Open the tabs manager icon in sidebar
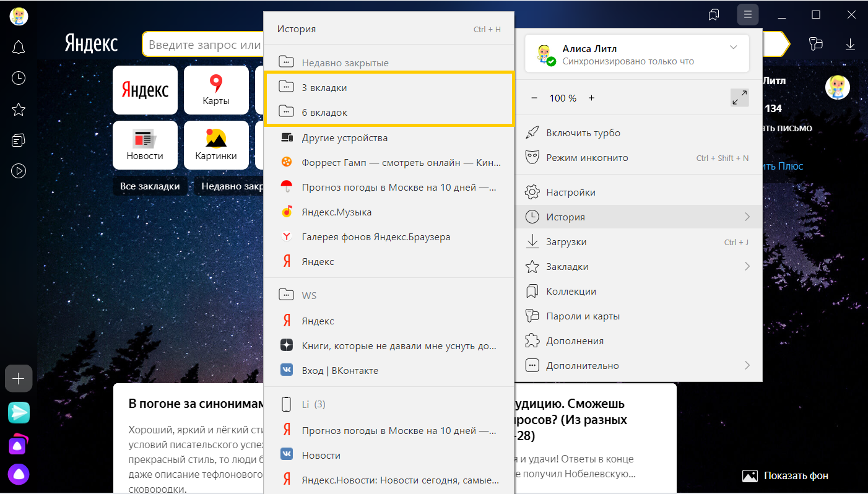The width and height of the screenshot is (868, 494). (19, 140)
